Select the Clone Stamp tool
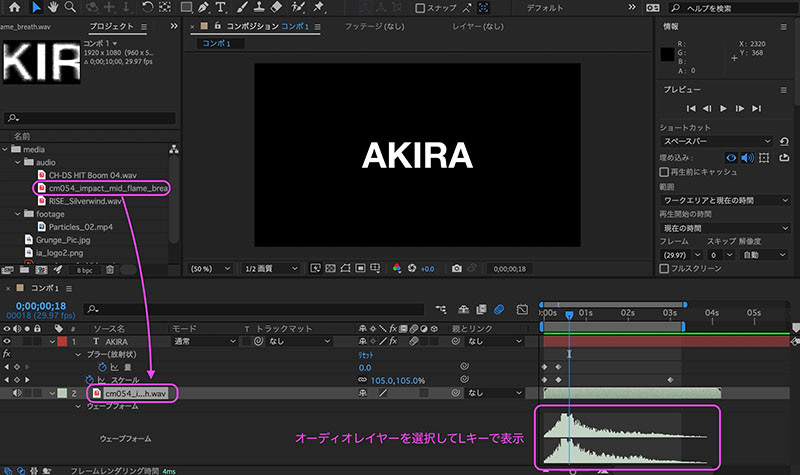This screenshot has width=800, height=475. click(x=259, y=7)
